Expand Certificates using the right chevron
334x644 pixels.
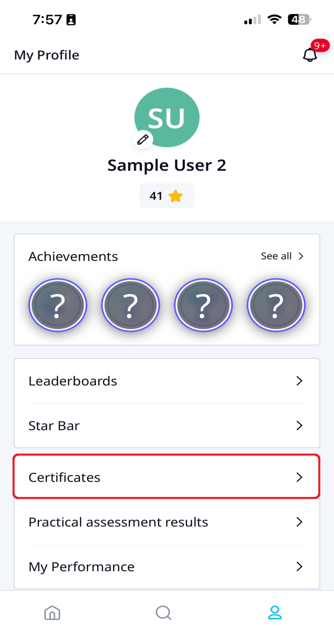click(300, 477)
